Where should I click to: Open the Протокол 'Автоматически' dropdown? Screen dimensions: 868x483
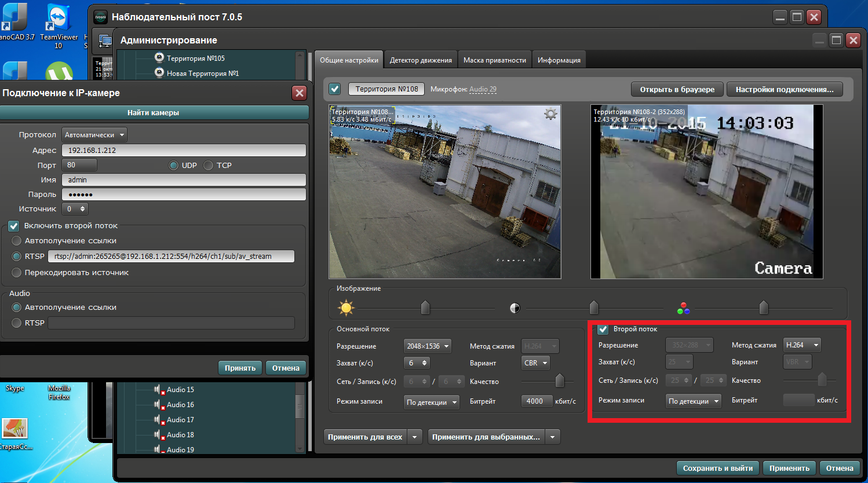click(x=95, y=135)
